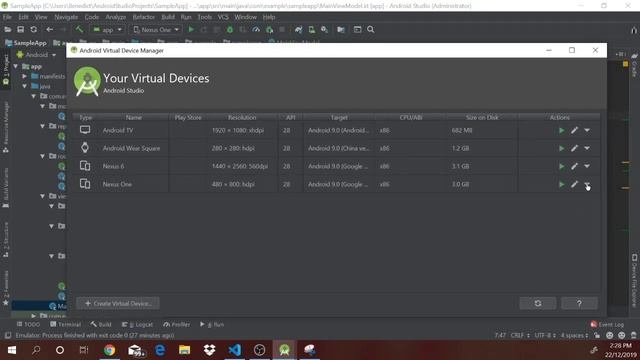Collapse the java folder node
The height and width of the screenshot is (360, 640).
24,86
